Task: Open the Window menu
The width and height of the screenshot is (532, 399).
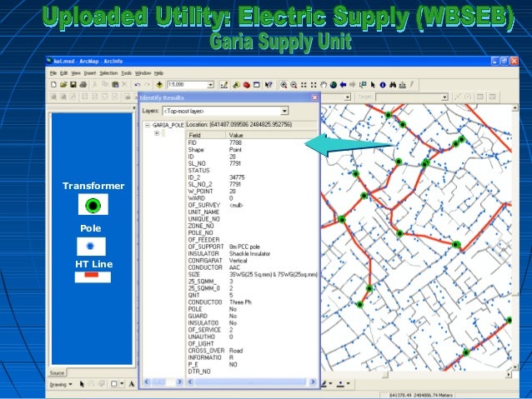Action: point(143,73)
